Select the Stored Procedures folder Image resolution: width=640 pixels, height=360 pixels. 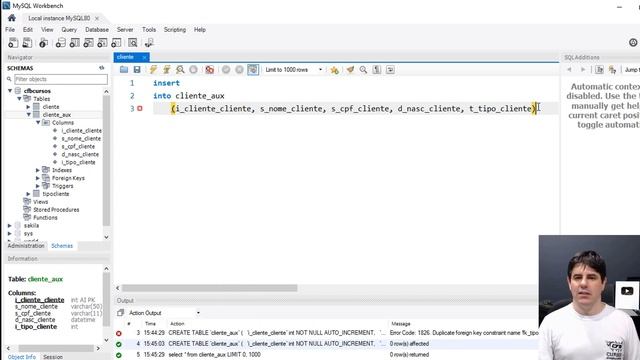coord(56,210)
